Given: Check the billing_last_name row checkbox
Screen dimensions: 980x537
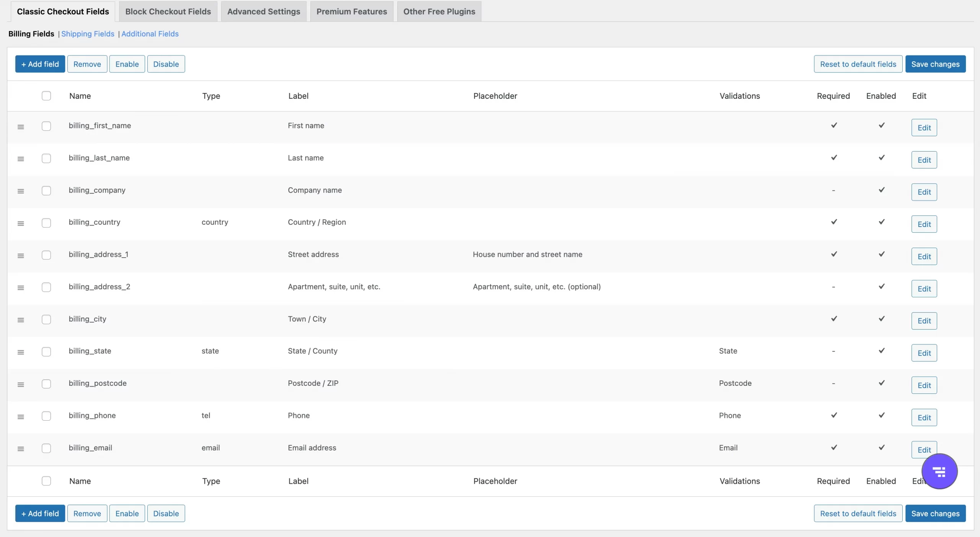Looking at the screenshot, I should (46, 158).
